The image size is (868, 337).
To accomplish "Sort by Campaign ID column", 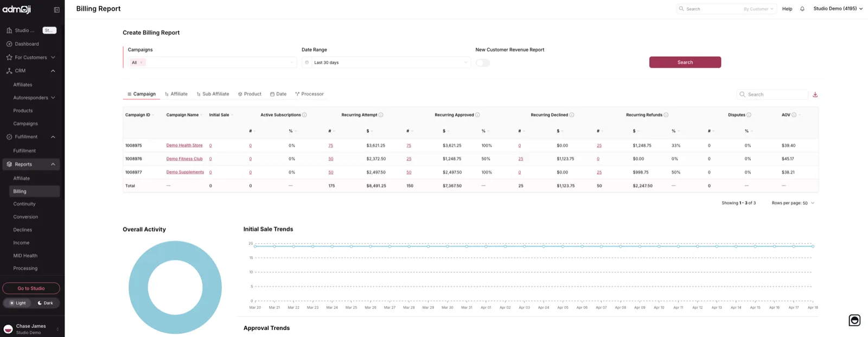I will pos(139,115).
